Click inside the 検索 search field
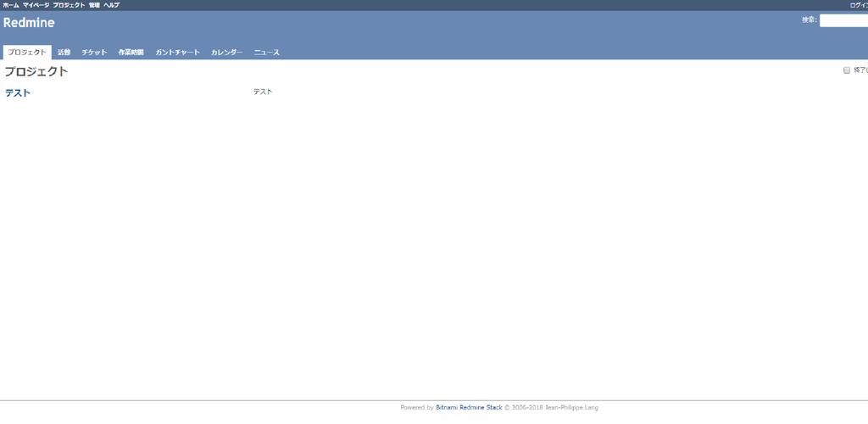This screenshot has height=424, width=868. [x=843, y=20]
